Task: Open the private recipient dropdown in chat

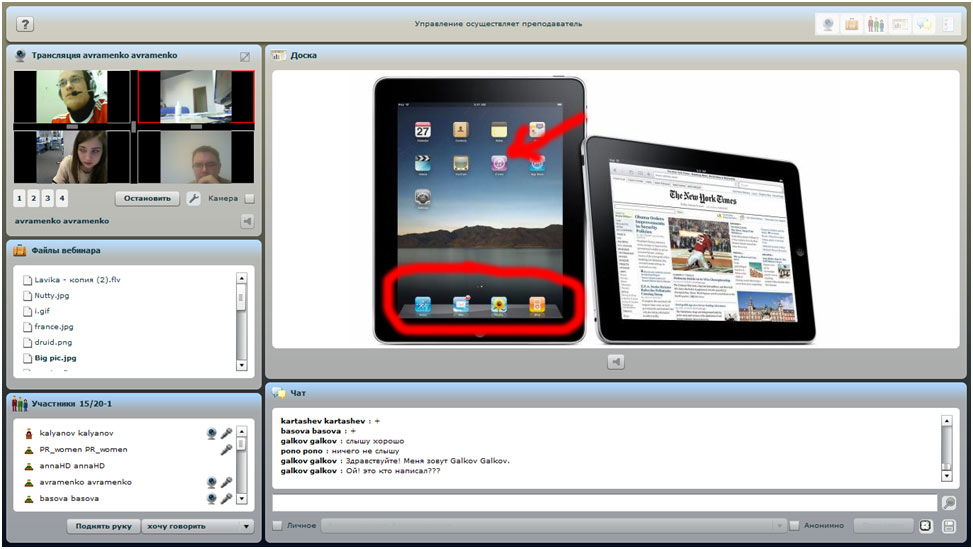Action: pos(780,525)
